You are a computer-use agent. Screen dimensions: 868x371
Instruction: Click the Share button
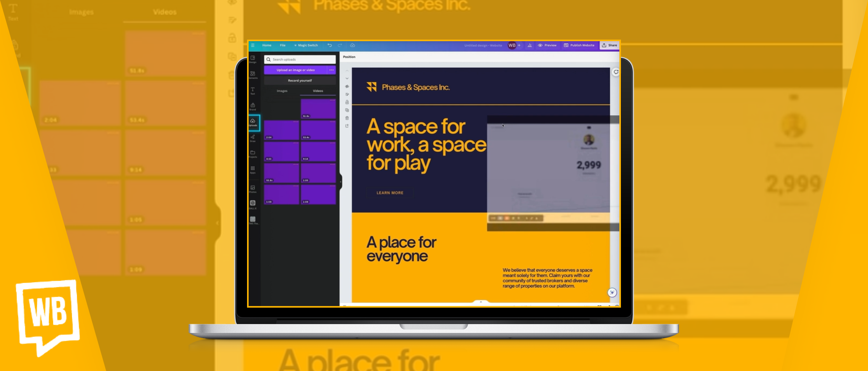[610, 45]
